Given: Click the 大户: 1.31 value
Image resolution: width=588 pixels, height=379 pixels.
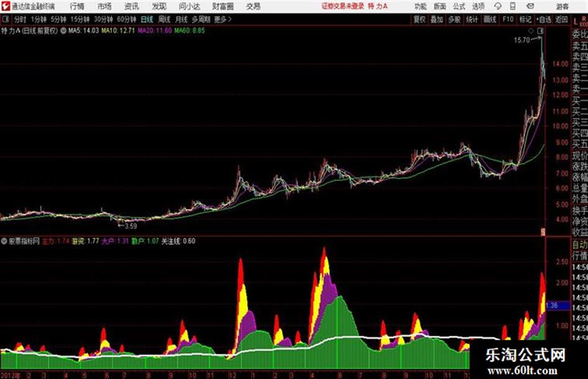Looking at the screenshot, I should click(115, 241).
